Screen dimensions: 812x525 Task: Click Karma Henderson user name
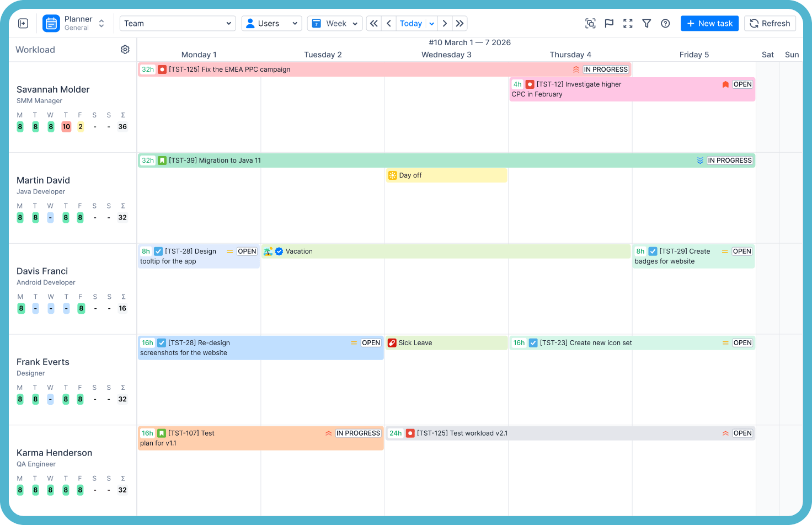click(x=54, y=453)
